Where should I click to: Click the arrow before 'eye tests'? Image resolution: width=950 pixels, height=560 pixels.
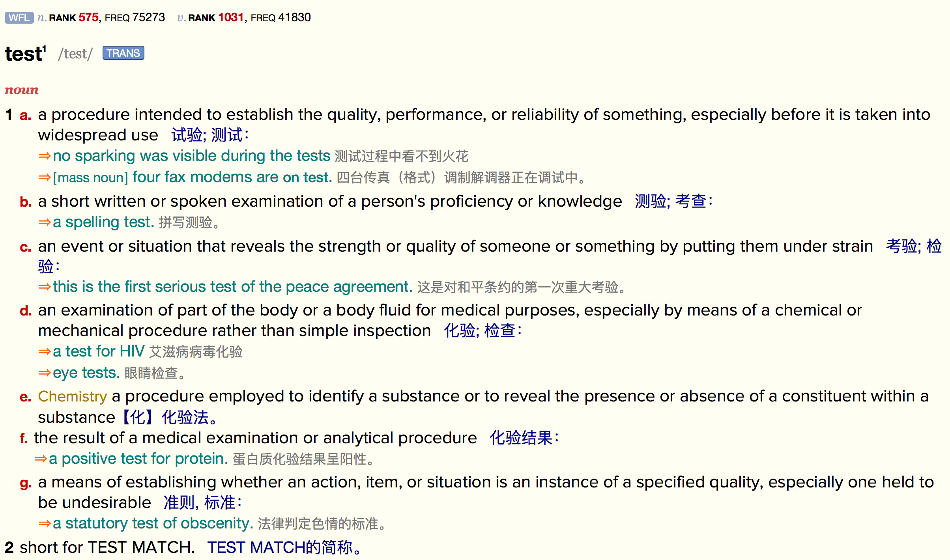pyautogui.click(x=45, y=373)
